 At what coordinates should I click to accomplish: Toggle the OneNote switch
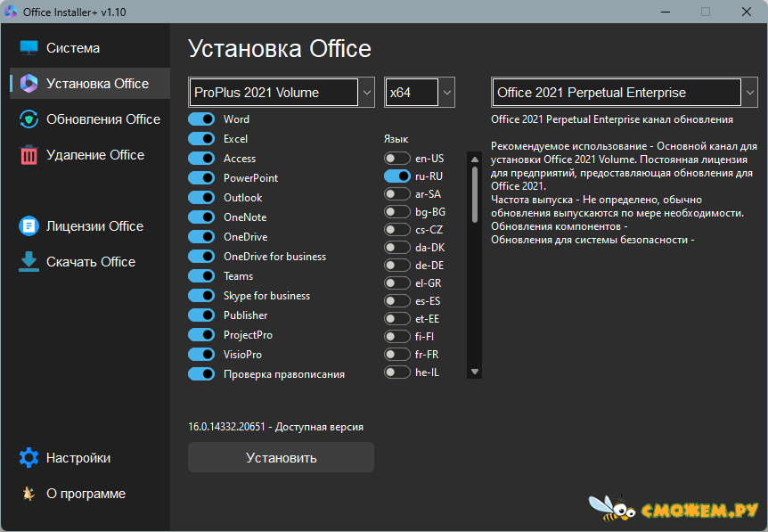point(201,217)
